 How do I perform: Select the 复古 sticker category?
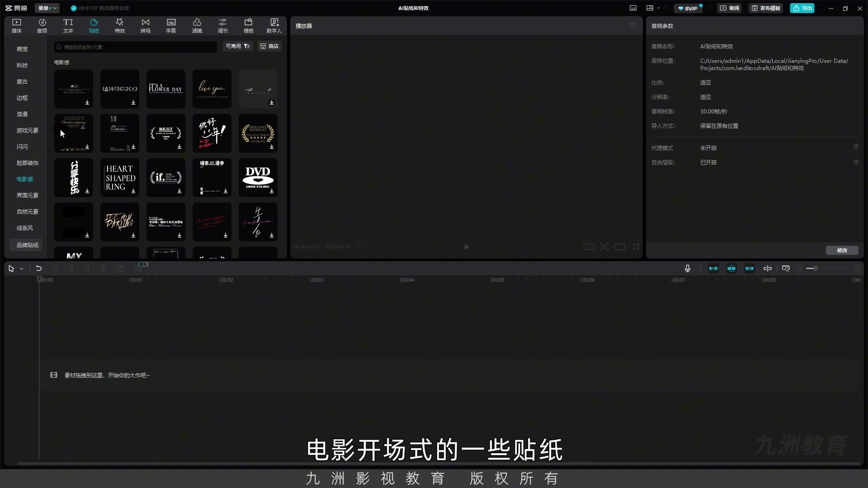(22, 81)
